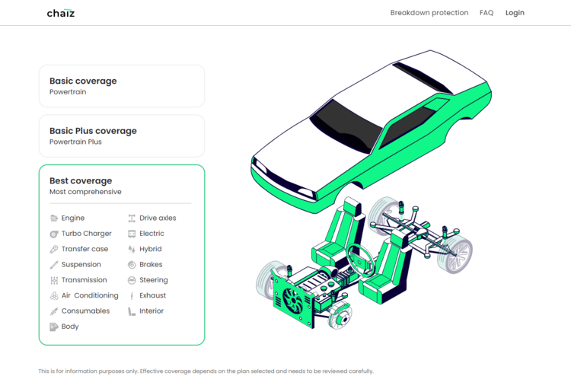This screenshot has height=392, width=571.
Task: Go to the FAQ page
Action: pos(486,13)
